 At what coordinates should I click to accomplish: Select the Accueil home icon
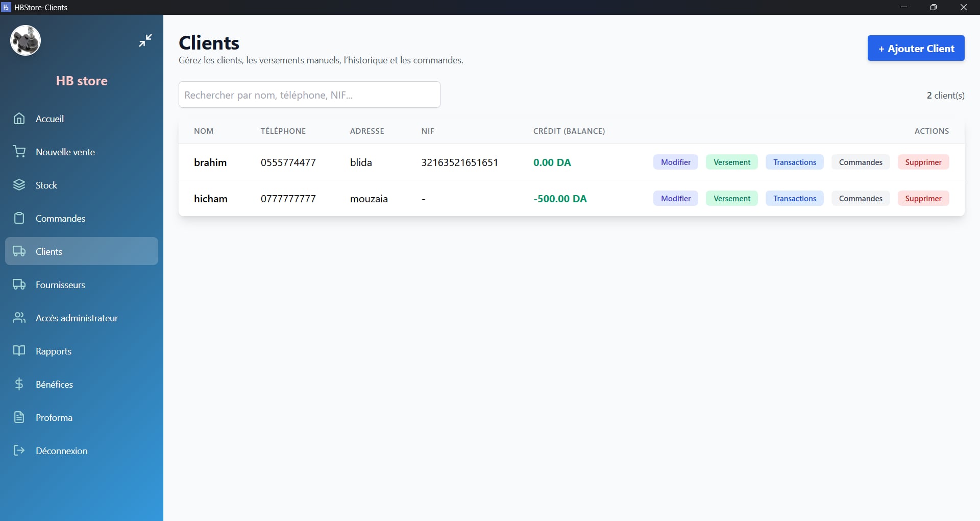click(19, 119)
